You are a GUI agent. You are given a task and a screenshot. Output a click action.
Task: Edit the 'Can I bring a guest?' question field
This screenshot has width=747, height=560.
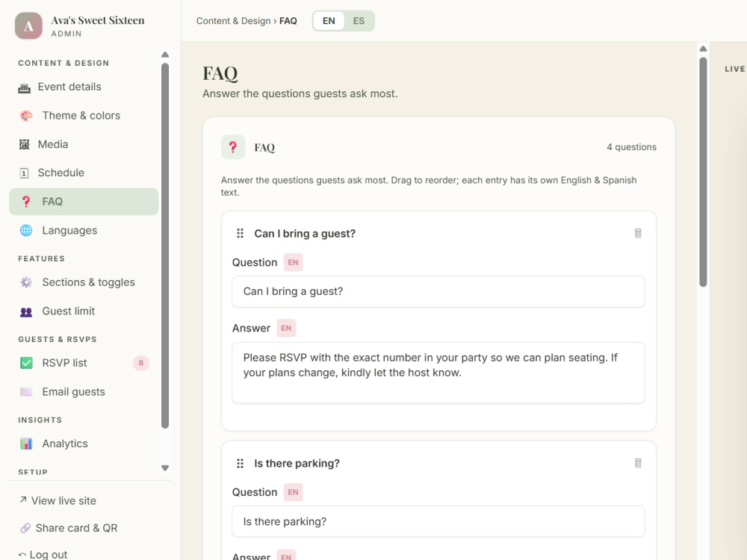438,291
